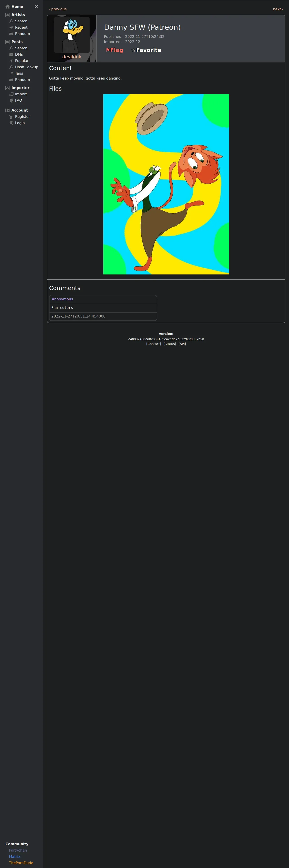Viewport: 289px width, 868px height.
Task: Open the Tags page
Action: click(19, 73)
